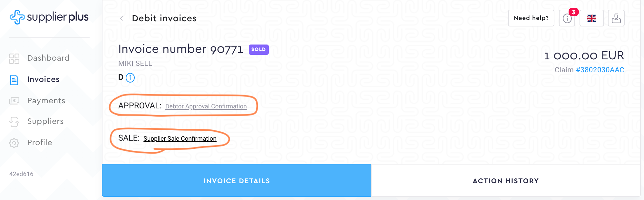Open the UK flag language selector
This screenshot has height=200, width=644.
pyautogui.click(x=591, y=18)
